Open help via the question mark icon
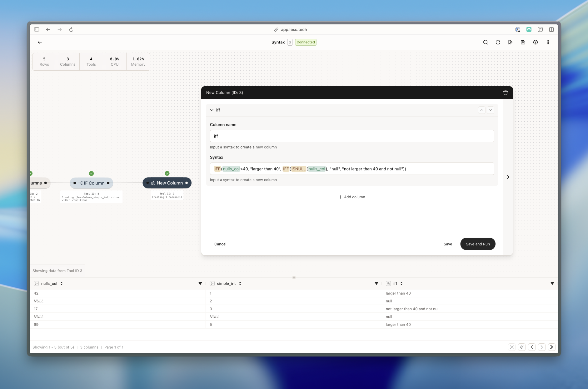 click(536, 42)
